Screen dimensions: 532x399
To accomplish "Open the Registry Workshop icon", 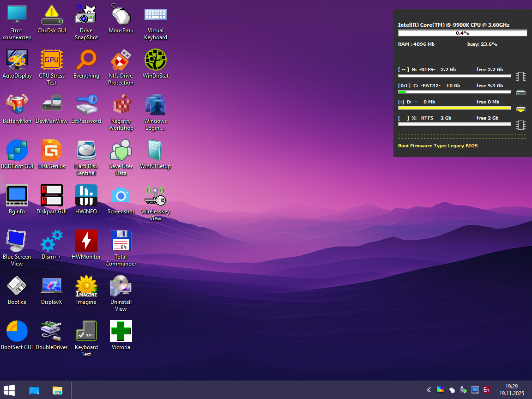I will click(121, 105).
